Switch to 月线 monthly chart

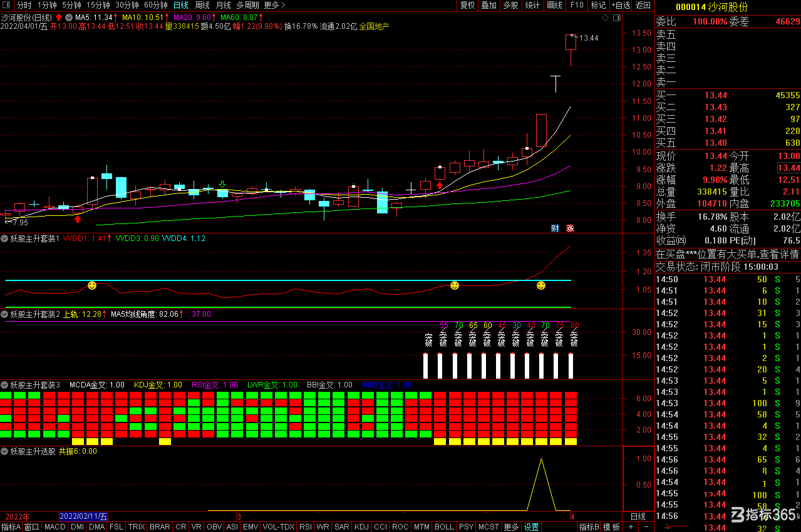pos(224,5)
